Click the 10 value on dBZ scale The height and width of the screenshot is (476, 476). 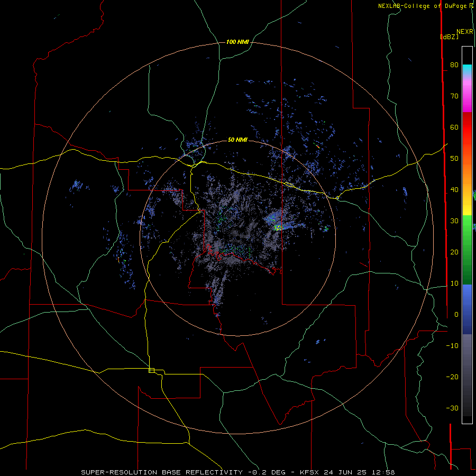coord(454,283)
